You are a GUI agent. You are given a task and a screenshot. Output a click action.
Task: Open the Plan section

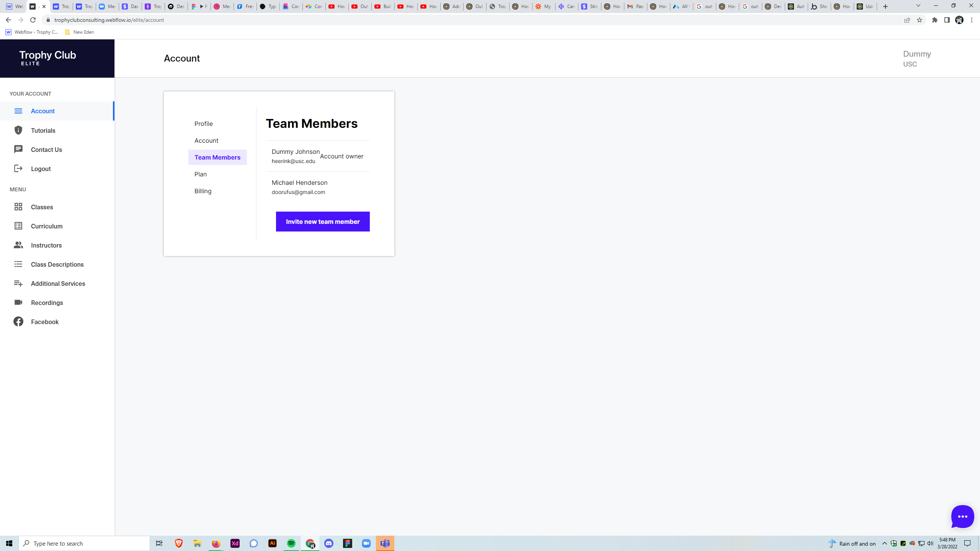[201, 174]
